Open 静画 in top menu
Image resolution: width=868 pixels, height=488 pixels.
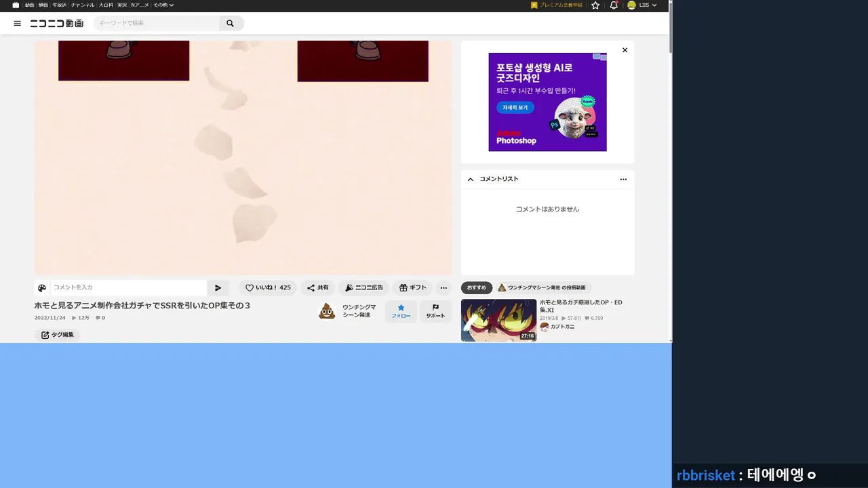click(43, 5)
